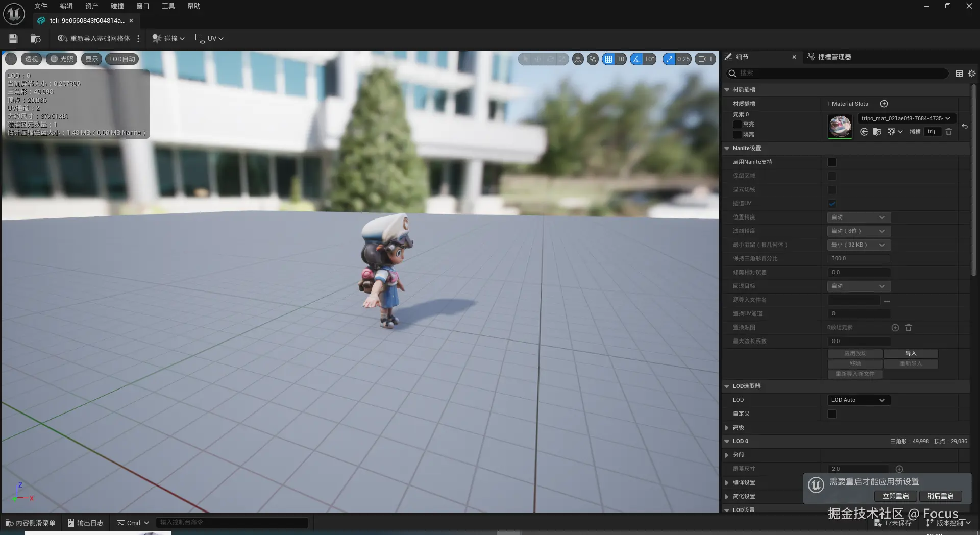This screenshot has width=980, height=535.
Task: Click the 最大边长系数 value field
Action: [859, 342]
